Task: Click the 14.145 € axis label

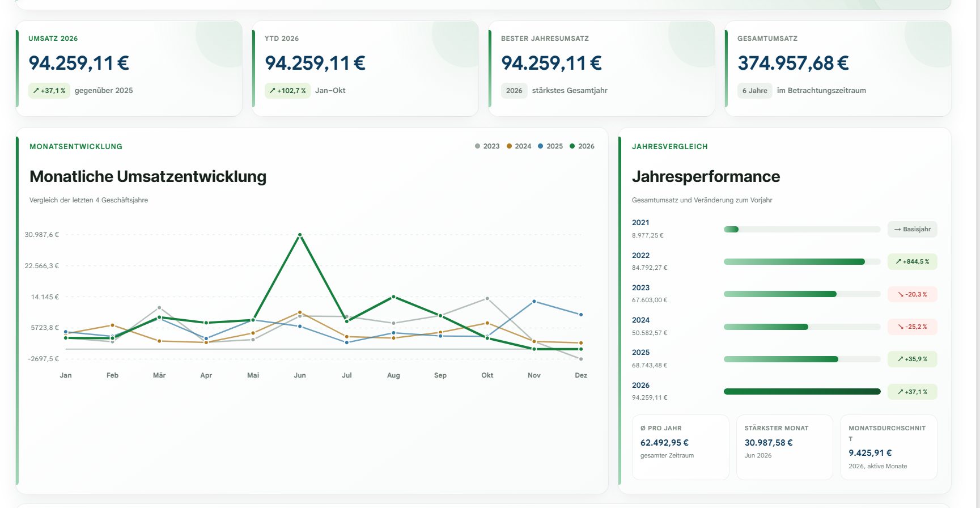Action: click(x=45, y=297)
